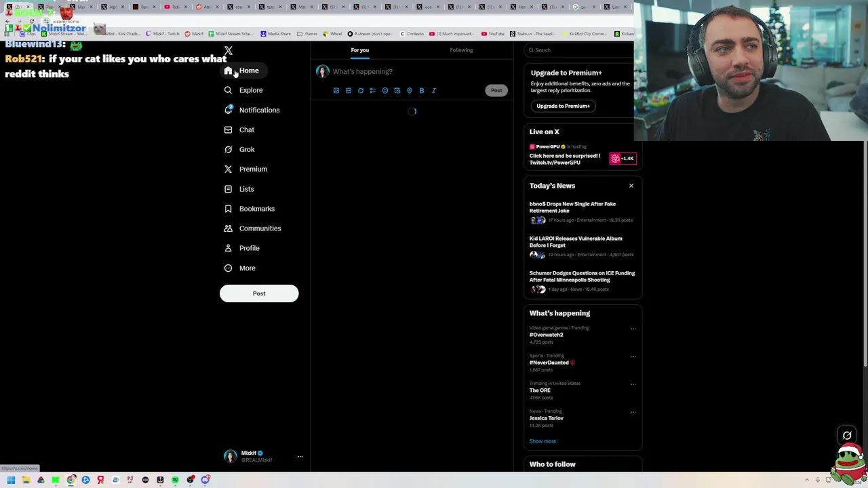This screenshot has width=868, height=488.
Task: Open the Contexto bookmark
Action: [x=412, y=34]
